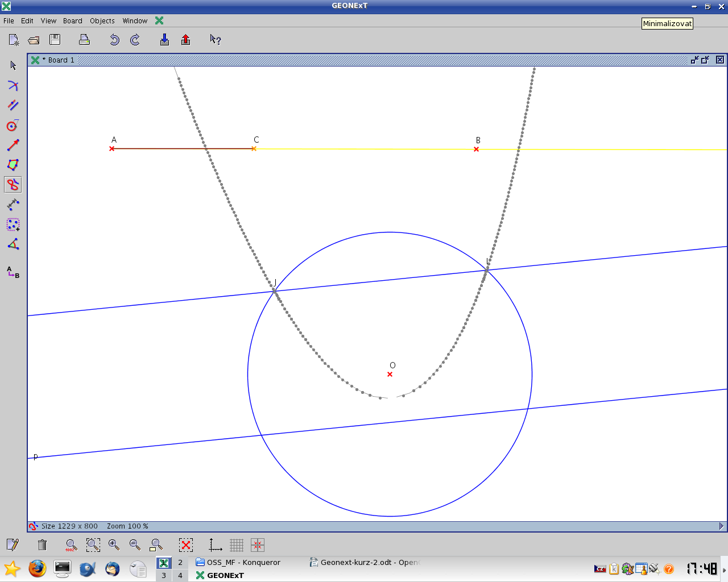Viewport: 728px width, 582px height.
Task: Choose the angle tool
Action: (13, 244)
